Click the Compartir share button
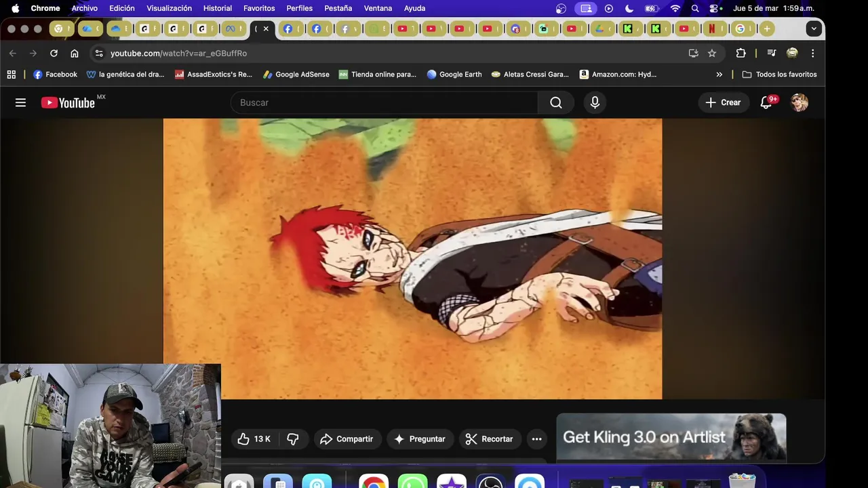The width and height of the screenshot is (868, 488). tap(347, 439)
